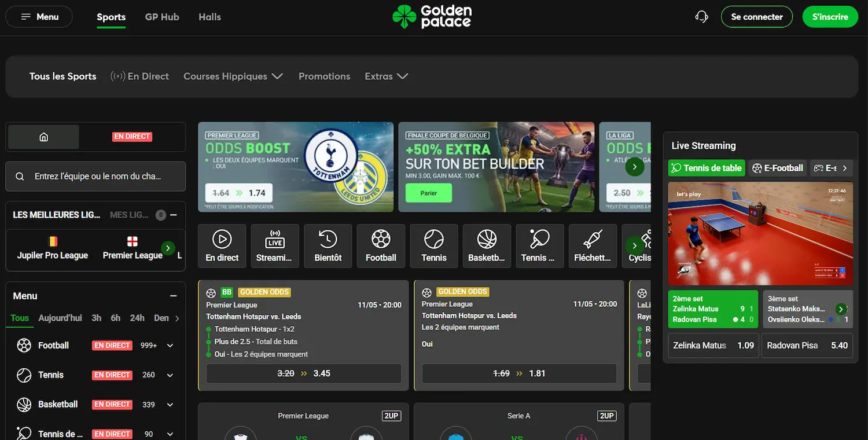Click Basketball icon in sidebar Menu list
The image size is (868, 440).
point(24,405)
